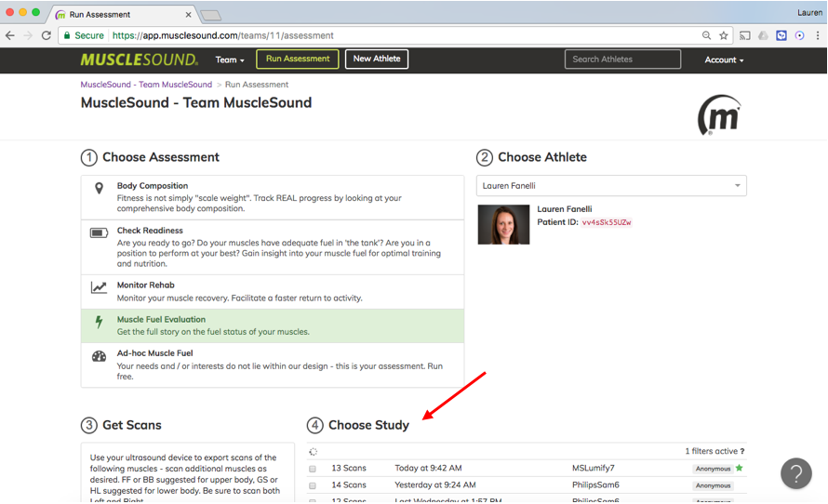
Task: Click the Monitor Rehab chart icon
Action: pos(99,287)
